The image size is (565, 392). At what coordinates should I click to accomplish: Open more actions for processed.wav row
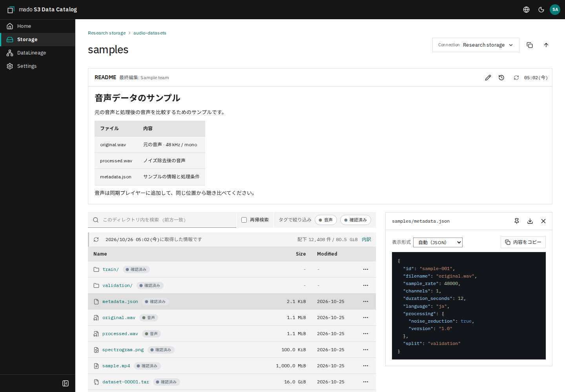(x=366, y=334)
